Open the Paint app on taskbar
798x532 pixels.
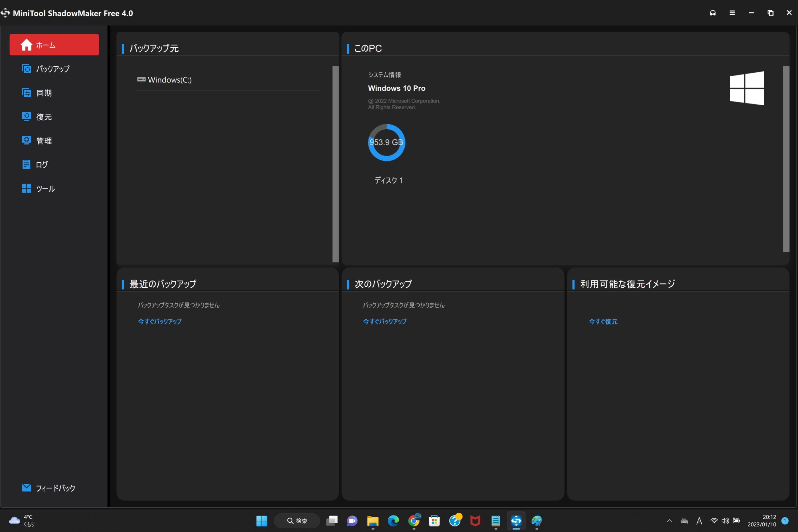tap(537, 520)
